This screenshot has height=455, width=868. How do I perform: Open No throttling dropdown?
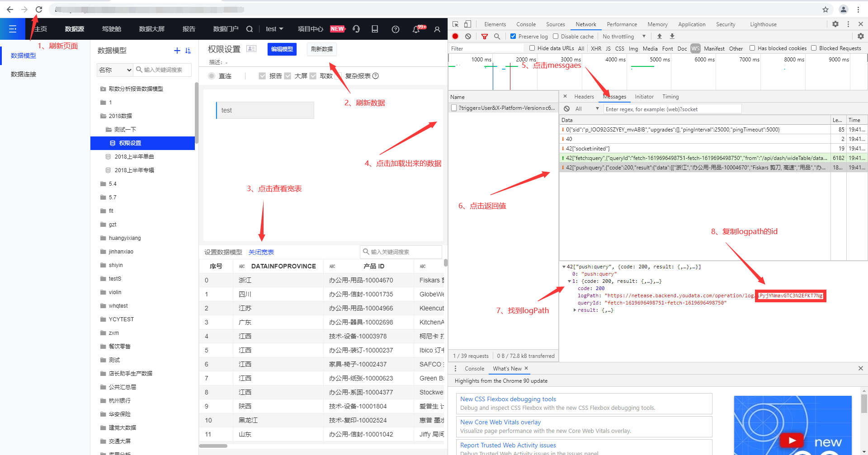624,36
